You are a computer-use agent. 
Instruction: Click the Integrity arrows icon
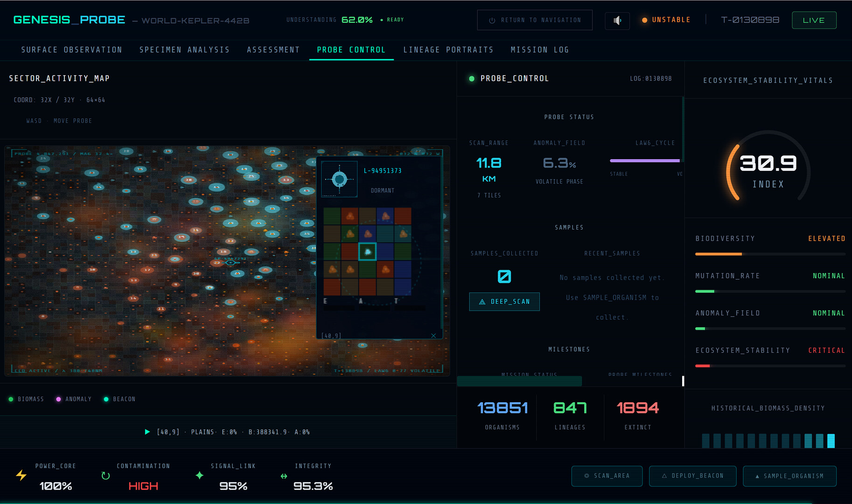[x=284, y=476]
